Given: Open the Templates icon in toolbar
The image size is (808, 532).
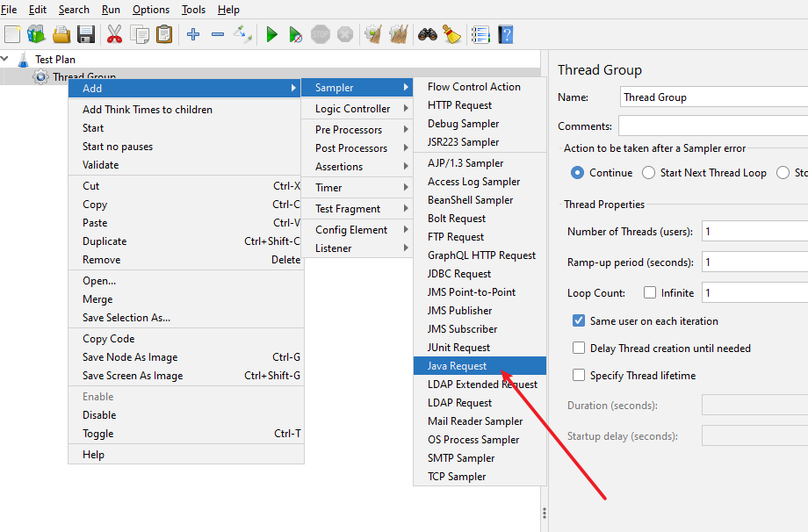Looking at the screenshot, I should 36,34.
